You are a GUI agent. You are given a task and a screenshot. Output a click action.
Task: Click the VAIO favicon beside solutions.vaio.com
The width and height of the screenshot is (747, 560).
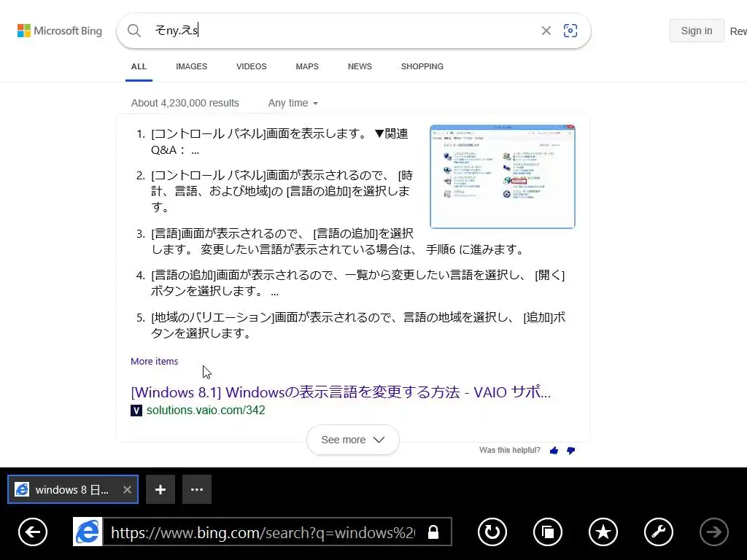pyautogui.click(x=136, y=411)
